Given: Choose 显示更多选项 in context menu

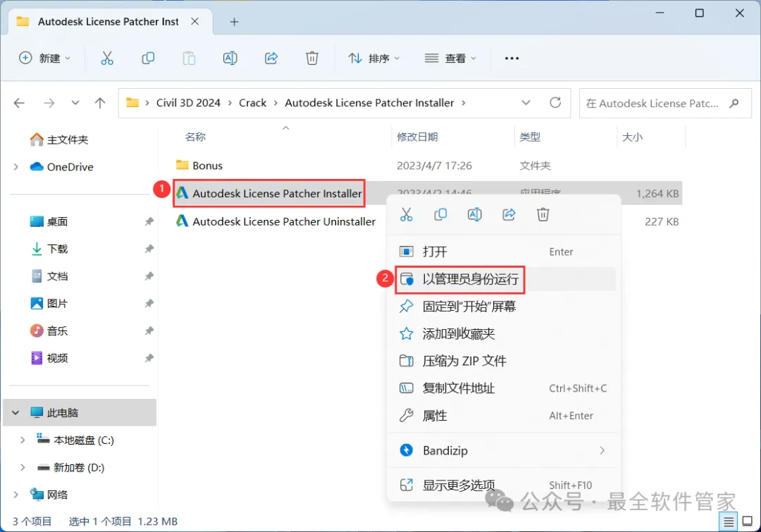Looking at the screenshot, I should tap(504, 485).
